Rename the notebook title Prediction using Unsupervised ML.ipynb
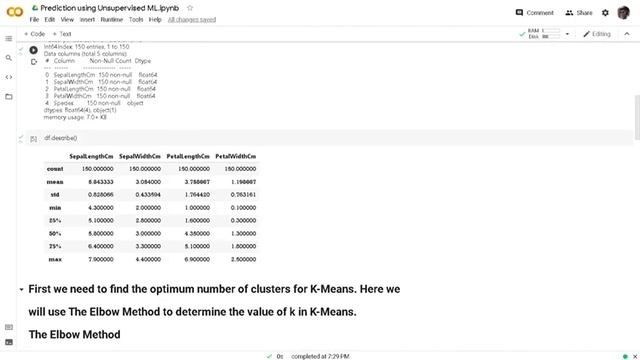This screenshot has width=640, height=360. [110, 8]
